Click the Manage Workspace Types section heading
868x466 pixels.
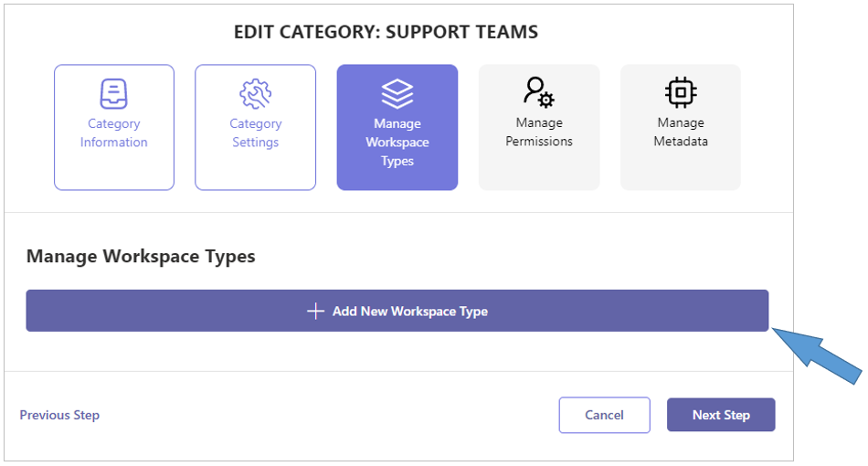click(141, 256)
